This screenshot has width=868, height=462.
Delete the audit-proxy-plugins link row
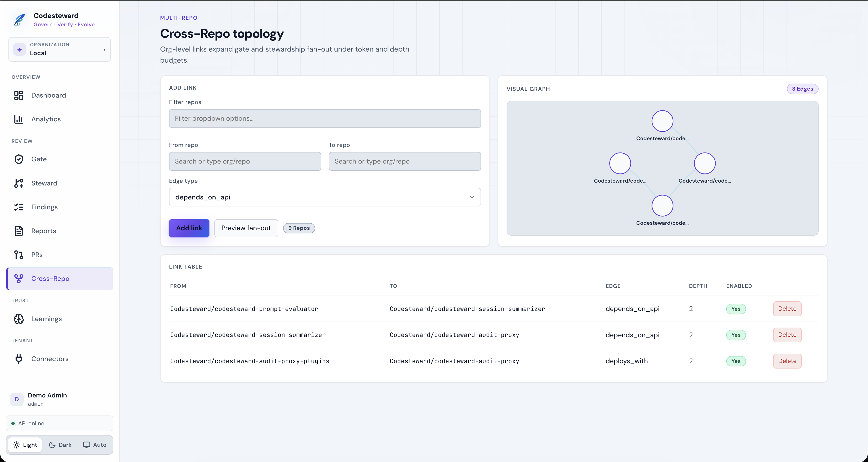787,361
